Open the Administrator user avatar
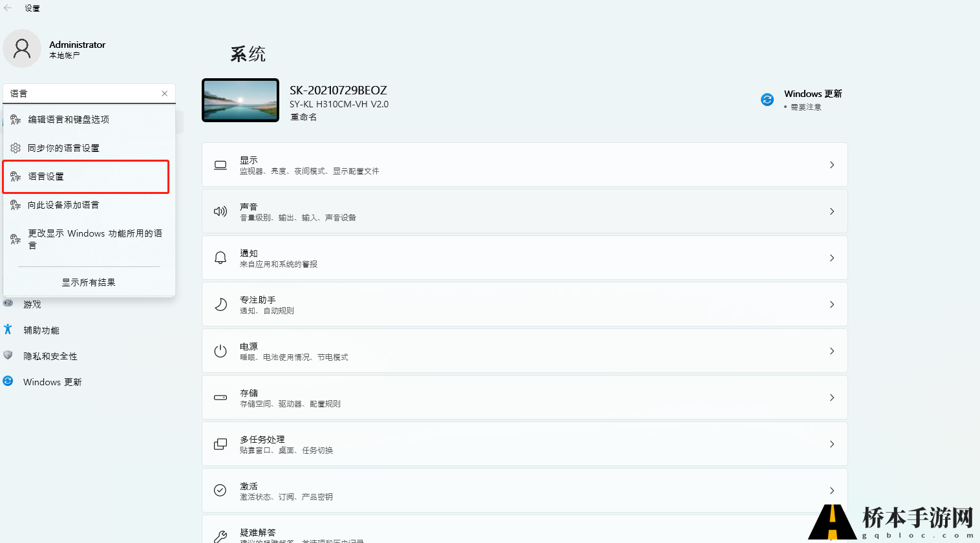This screenshot has width=980, height=543. pyautogui.click(x=22, y=48)
